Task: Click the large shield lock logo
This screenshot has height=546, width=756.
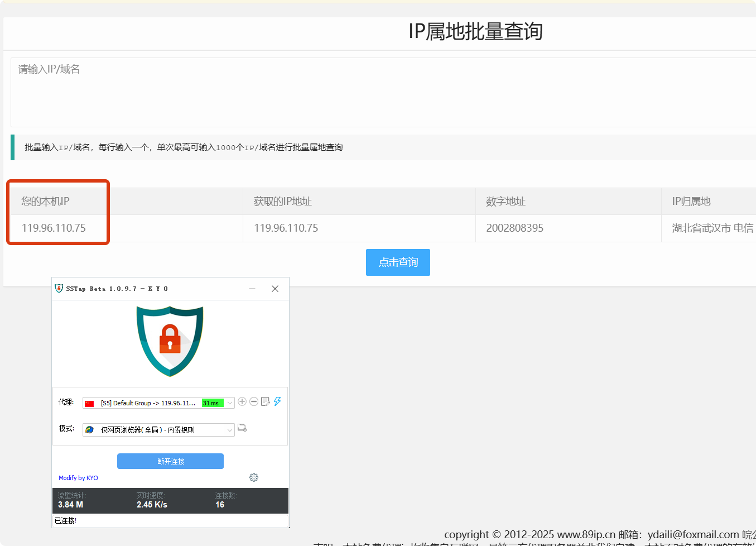Action: tap(170, 340)
